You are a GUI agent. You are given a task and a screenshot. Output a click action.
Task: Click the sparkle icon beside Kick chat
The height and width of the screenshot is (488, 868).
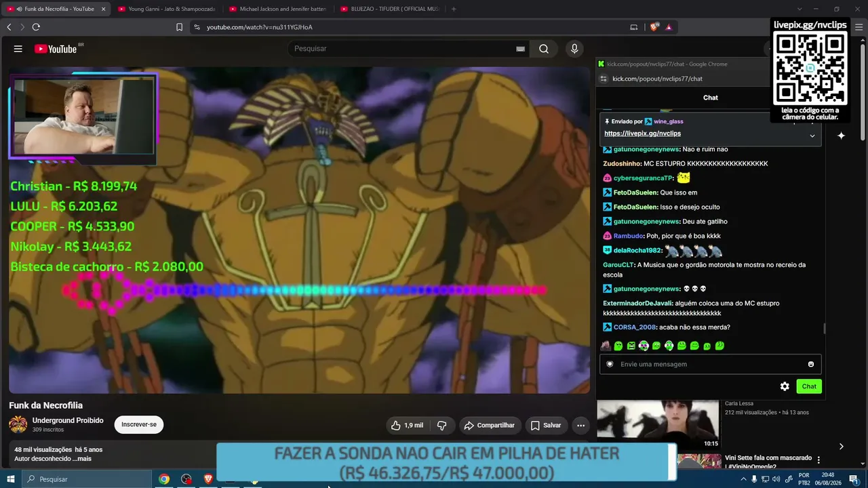point(841,136)
